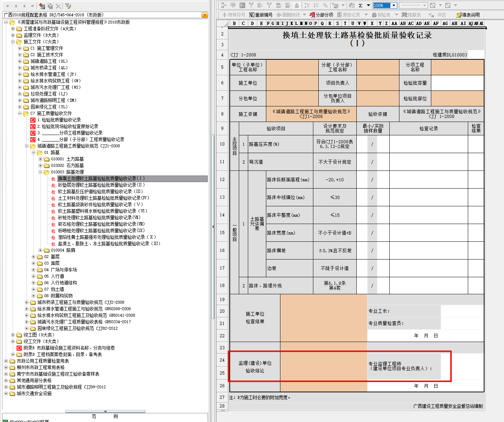
Task: Expand 城市桥梁工程施工与质量验收规范 CJJ2-2008 node
Action: click(x=26, y=302)
